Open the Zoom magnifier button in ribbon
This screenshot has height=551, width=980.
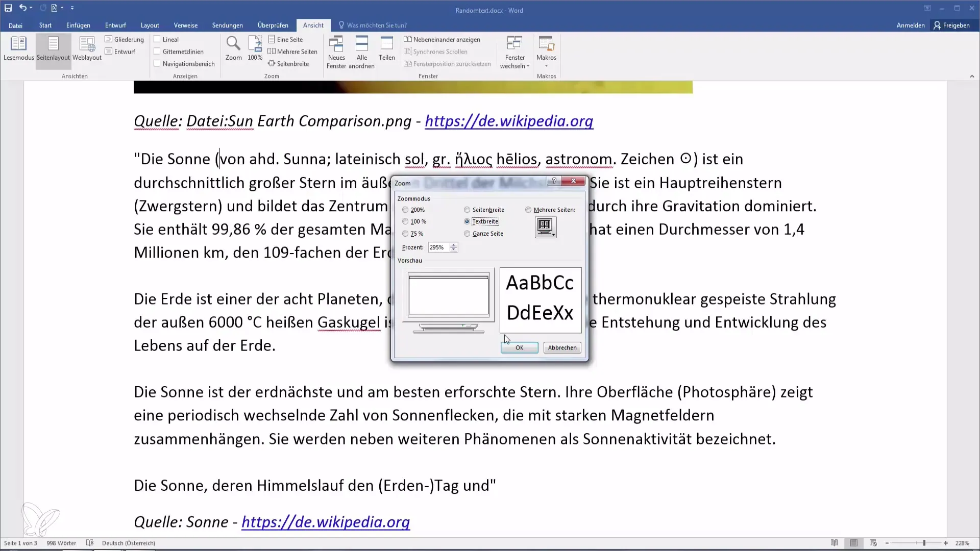pyautogui.click(x=233, y=48)
